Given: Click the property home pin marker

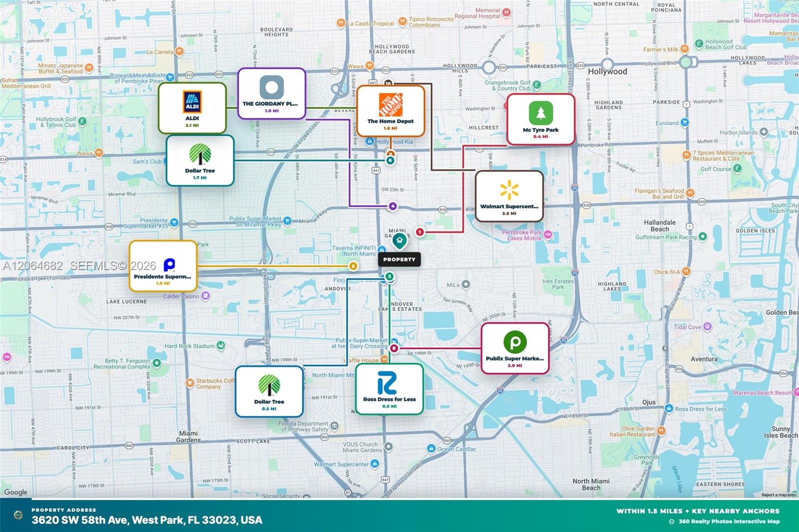Looking at the screenshot, I should 399,241.
